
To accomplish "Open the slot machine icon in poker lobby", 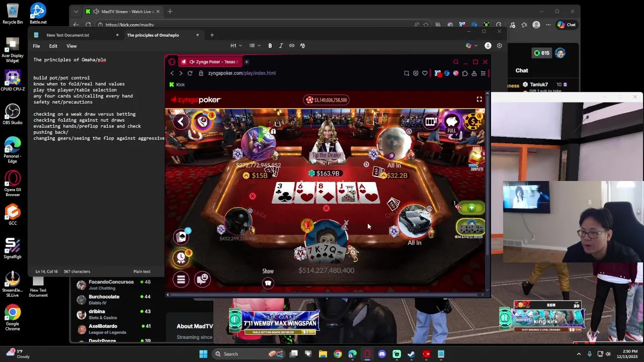I will tap(430, 121).
